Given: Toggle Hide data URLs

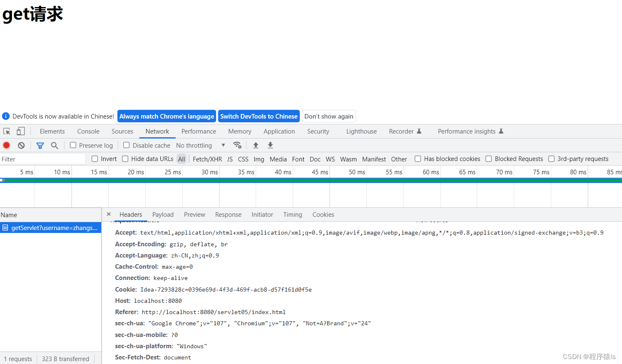Looking at the screenshot, I should click(125, 158).
